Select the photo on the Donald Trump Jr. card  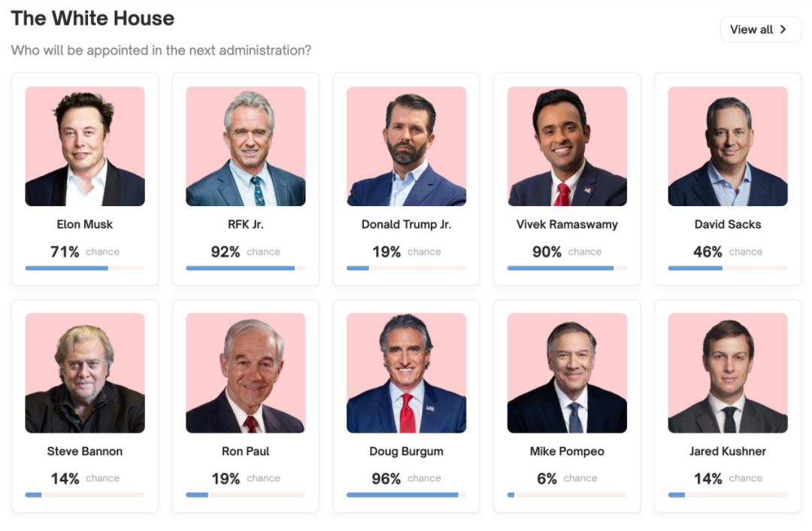point(406,146)
